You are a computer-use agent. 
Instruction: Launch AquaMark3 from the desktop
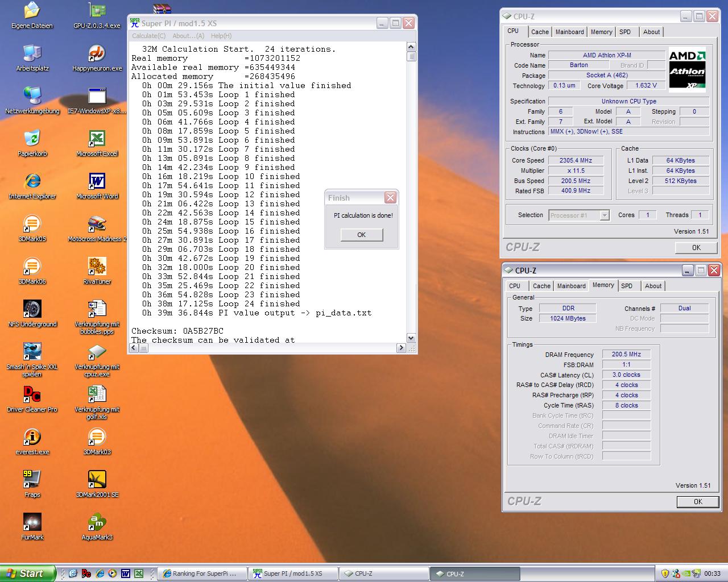97,527
